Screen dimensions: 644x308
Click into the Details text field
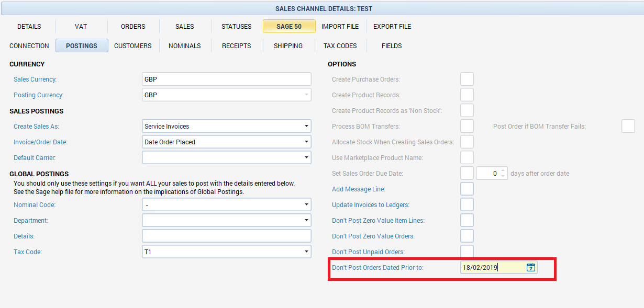pyautogui.click(x=226, y=236)
